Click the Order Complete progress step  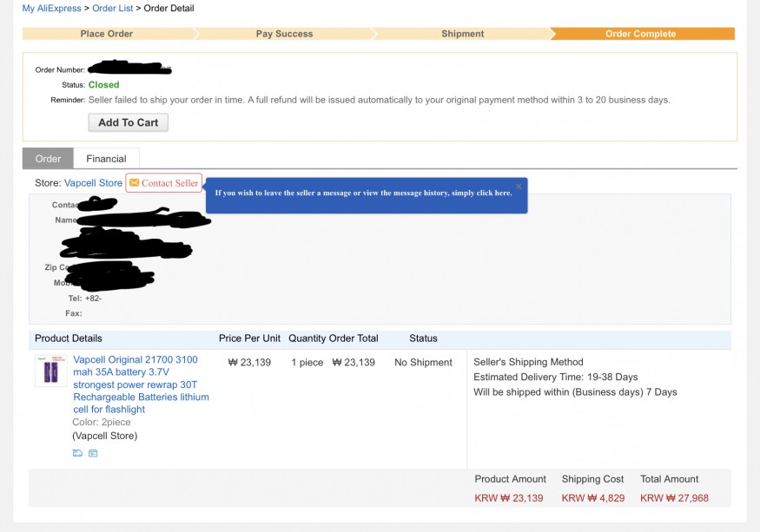tap(640, 34)
